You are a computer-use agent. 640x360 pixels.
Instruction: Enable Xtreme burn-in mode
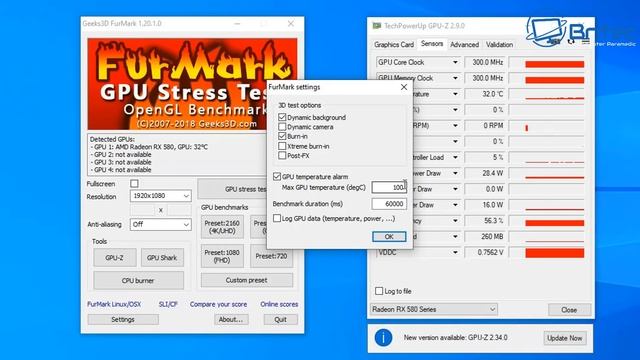coord(282,146)
